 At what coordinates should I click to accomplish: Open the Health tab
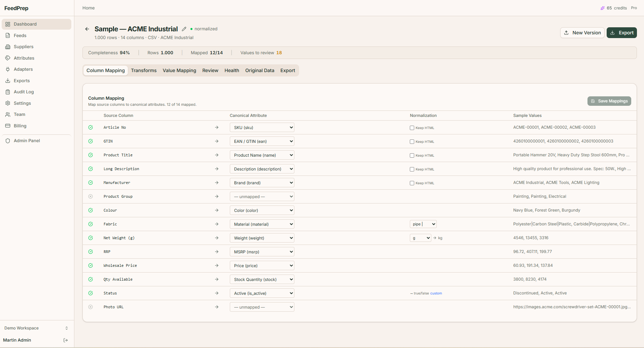(x=231, y=70)
